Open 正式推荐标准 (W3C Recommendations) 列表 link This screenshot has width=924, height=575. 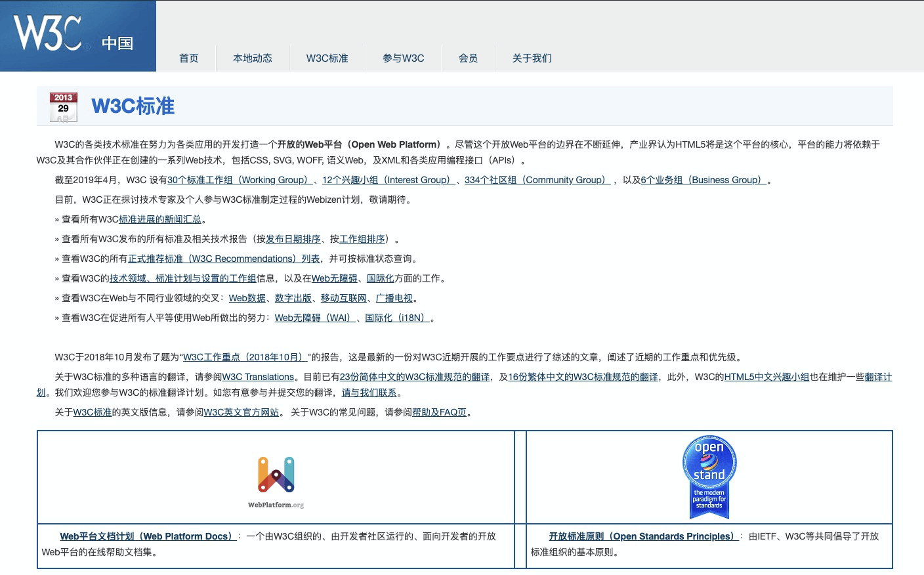(x=224, y=259)
